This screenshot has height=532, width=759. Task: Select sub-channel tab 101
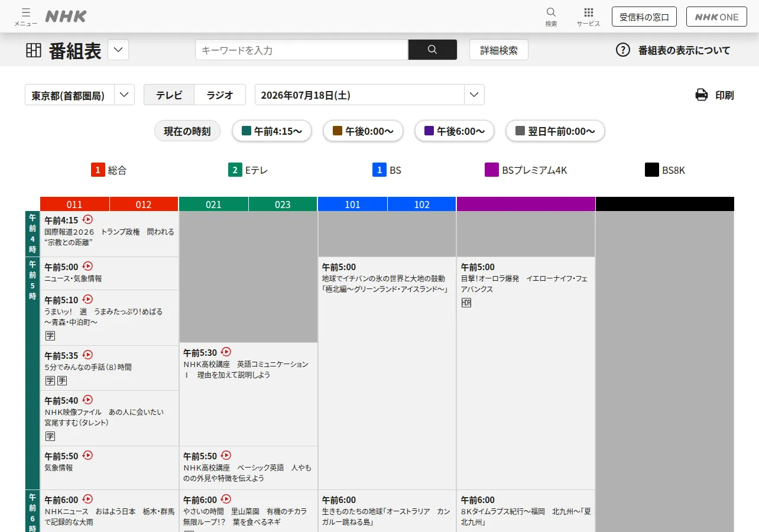[x=352, y=204]
